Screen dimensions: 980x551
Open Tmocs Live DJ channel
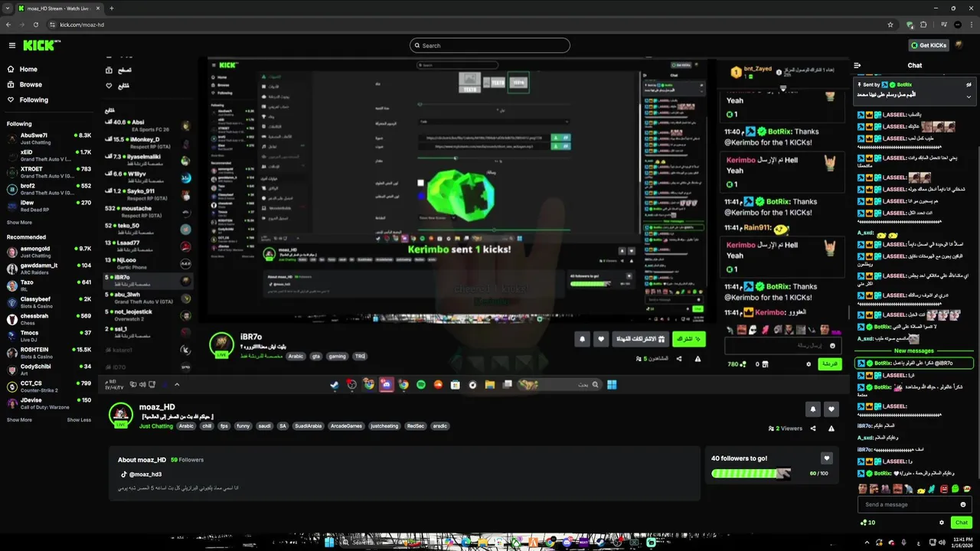point(49,336)
